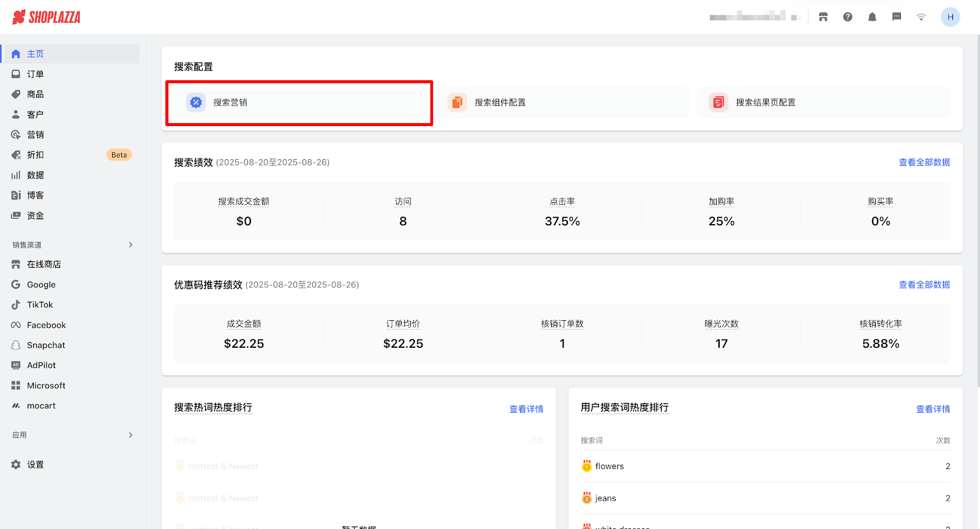Click the tag icon beside 商品
Image resolution: width=980 pixels, height=529 pixels.
pos(16,94)
